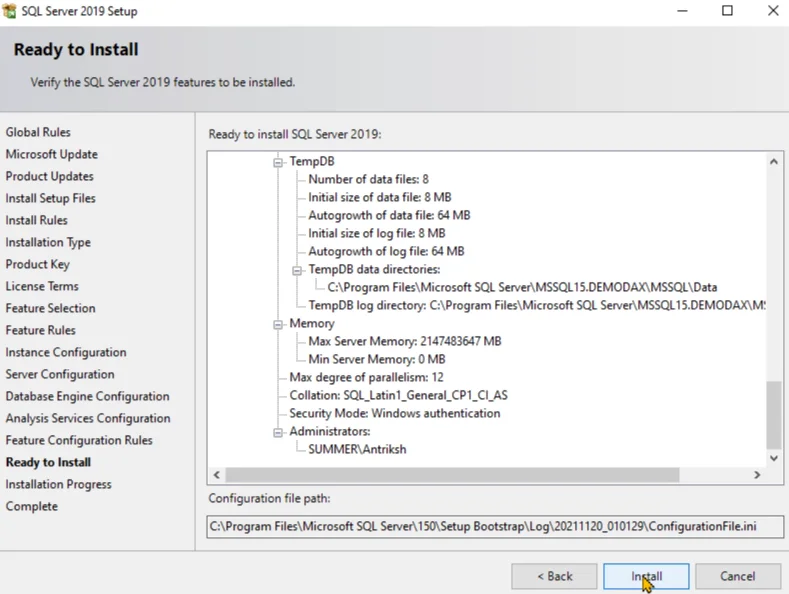The image size is (789, 594).
Task: Click the horizontal scrollbar thumb
Action: (x=452, y=475)
